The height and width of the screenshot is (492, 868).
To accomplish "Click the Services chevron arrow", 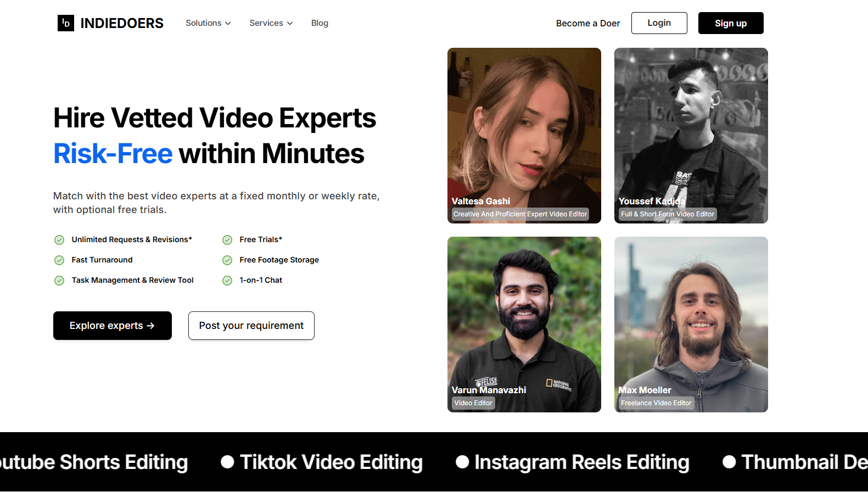I will [x=290, y=23].
